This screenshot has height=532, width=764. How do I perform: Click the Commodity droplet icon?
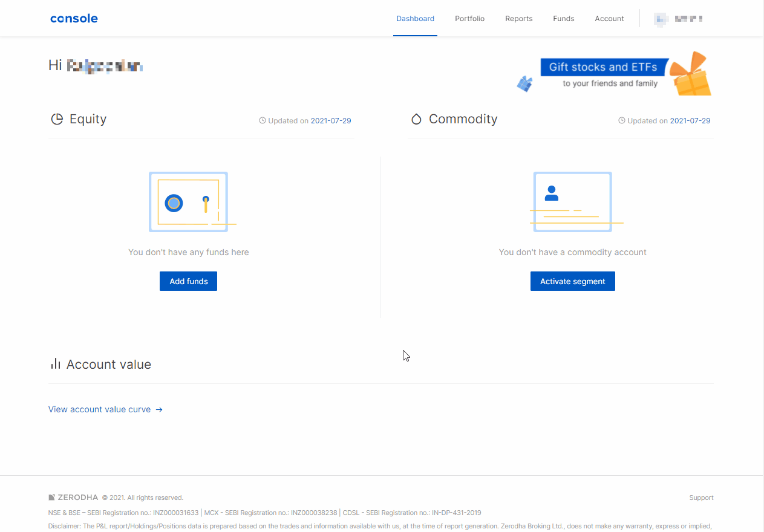(416, 119)
